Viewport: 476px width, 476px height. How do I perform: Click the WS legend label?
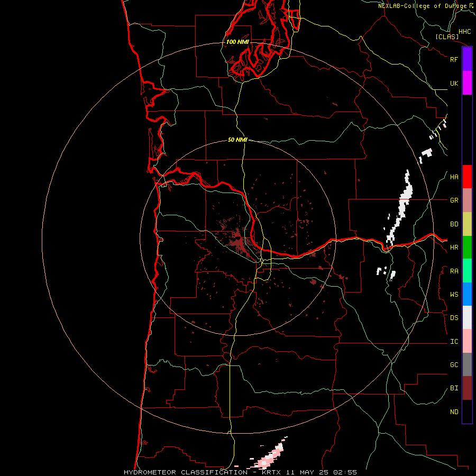[x=454, y=295]
